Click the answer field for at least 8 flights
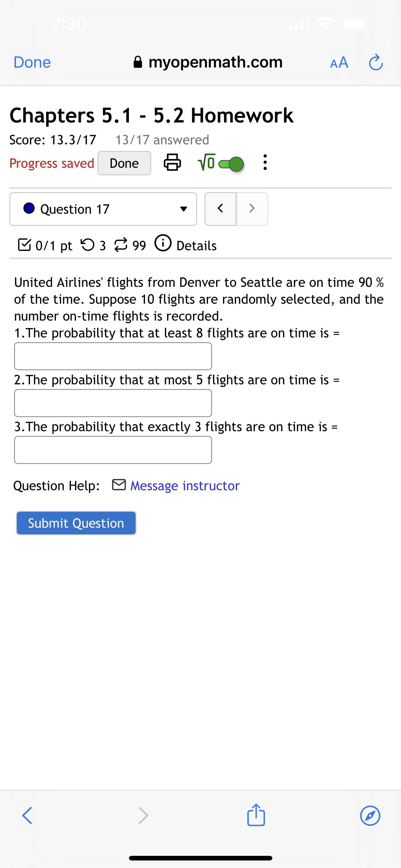 point(113,356)
